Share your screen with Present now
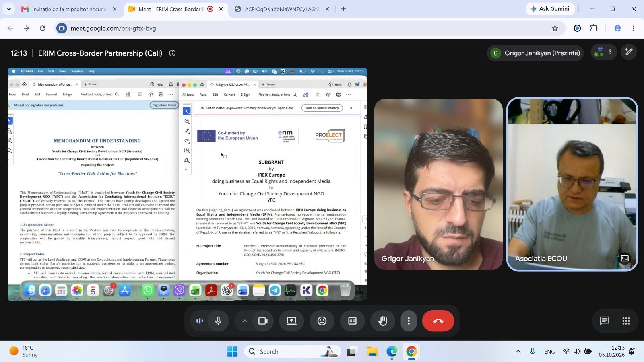Screen dimensions: 644x362 pos(291,321)
